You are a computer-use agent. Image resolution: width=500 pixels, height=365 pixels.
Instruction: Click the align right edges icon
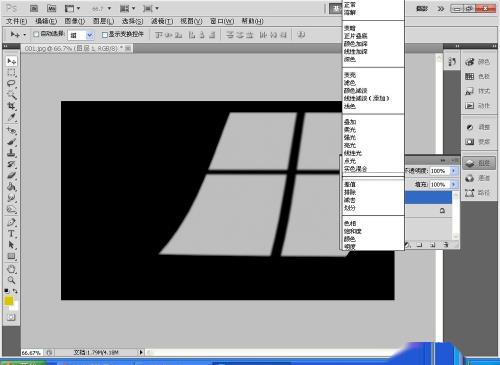(212, 35)
